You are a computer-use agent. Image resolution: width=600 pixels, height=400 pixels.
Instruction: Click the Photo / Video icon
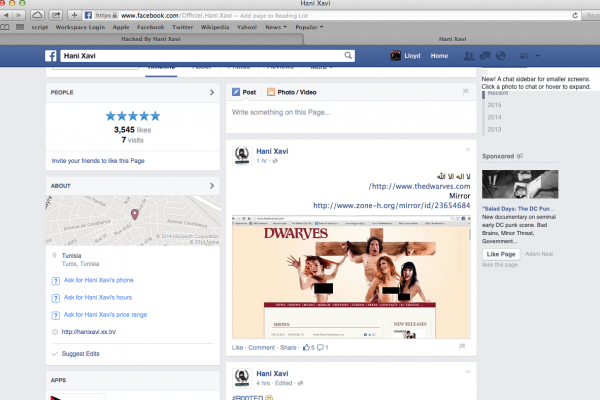click(x=271, y=92)
